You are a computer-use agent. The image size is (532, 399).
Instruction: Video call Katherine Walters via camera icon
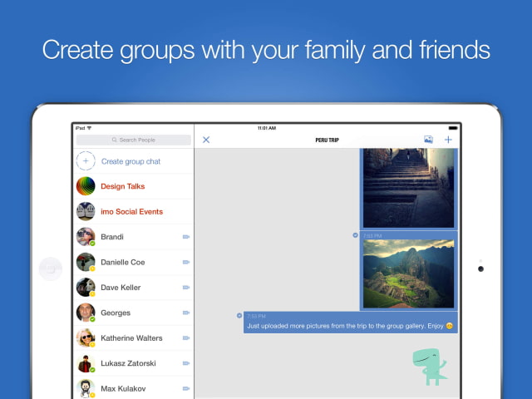coord(186,338)
